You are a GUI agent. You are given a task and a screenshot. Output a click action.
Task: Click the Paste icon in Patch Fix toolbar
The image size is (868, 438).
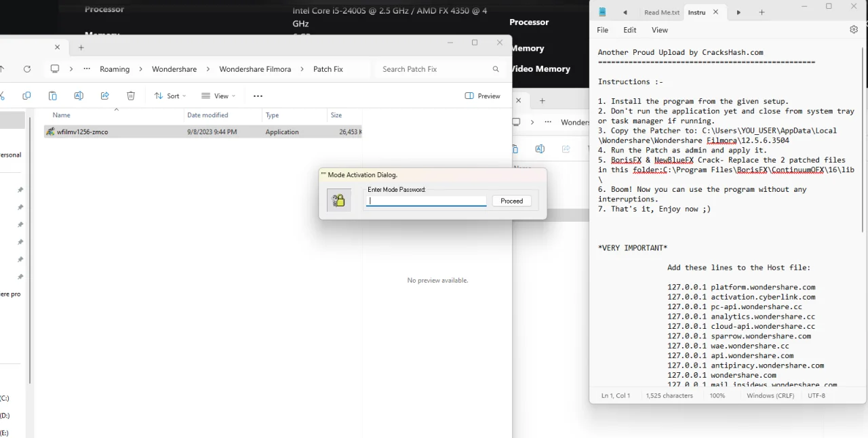click(52, 96)
